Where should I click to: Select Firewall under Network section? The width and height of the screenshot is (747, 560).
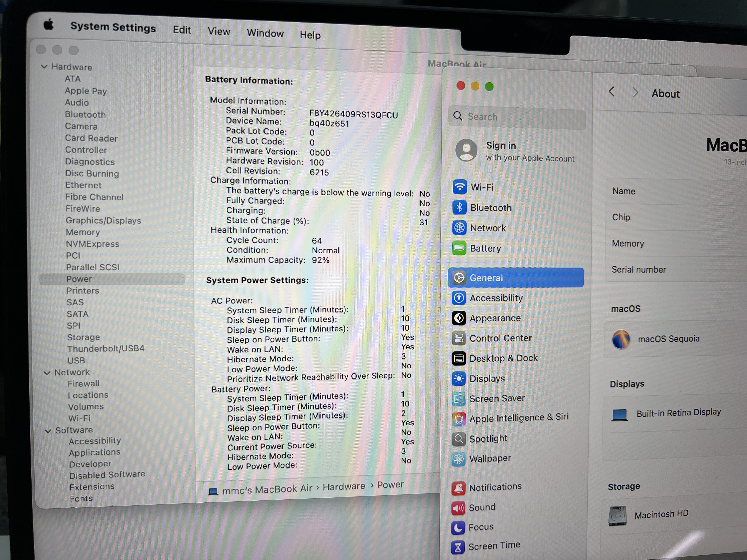pos(83,384)
